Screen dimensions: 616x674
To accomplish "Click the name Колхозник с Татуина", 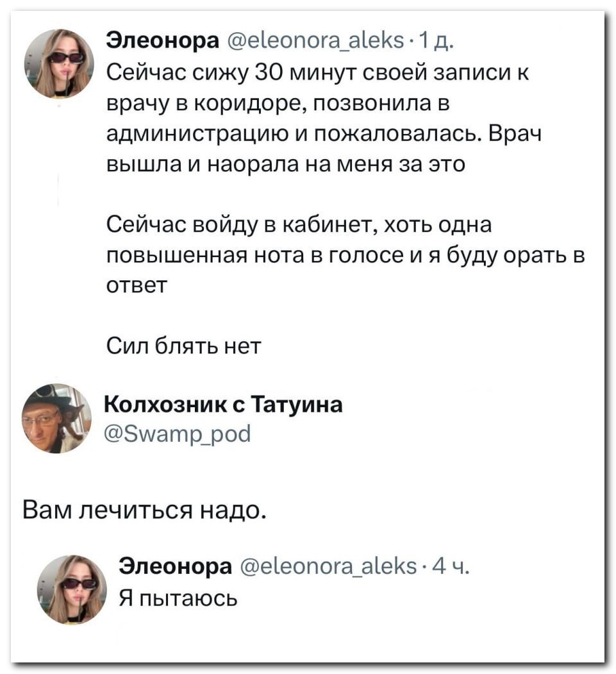I will [x=222, y=405].
